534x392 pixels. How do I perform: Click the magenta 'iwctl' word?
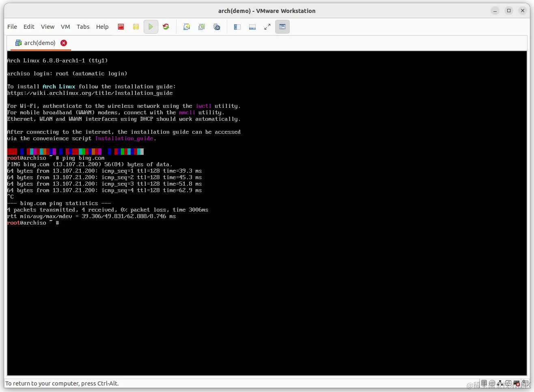tap(204, 106)
